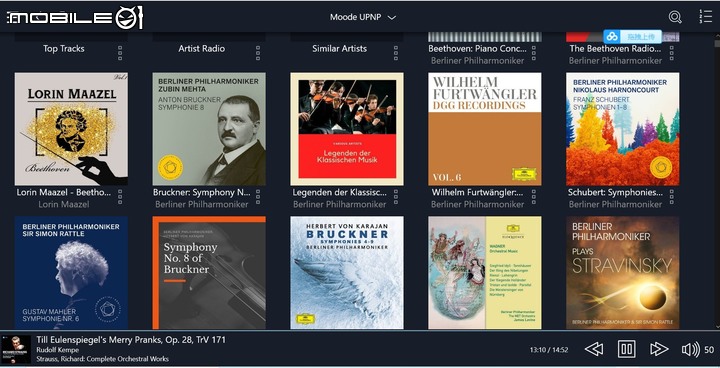Open The Beethoven Radio... options menu
The height and width of the screenshot is (368, 720).
671,53
